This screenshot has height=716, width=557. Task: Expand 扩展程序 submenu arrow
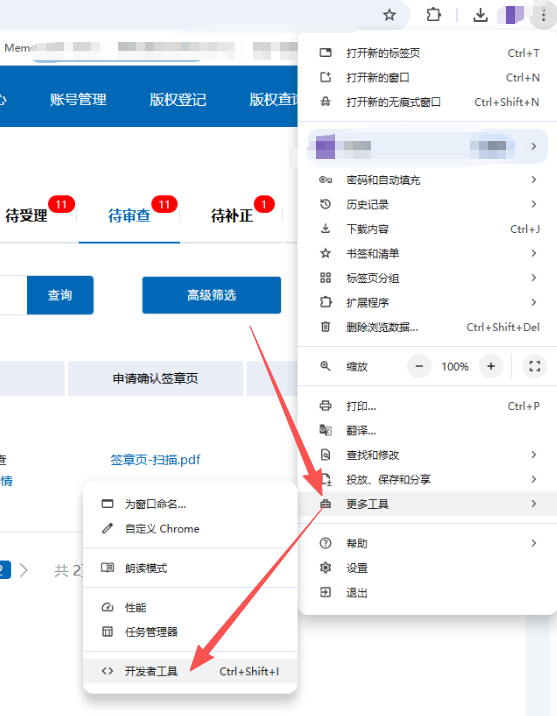click(534, 302)
